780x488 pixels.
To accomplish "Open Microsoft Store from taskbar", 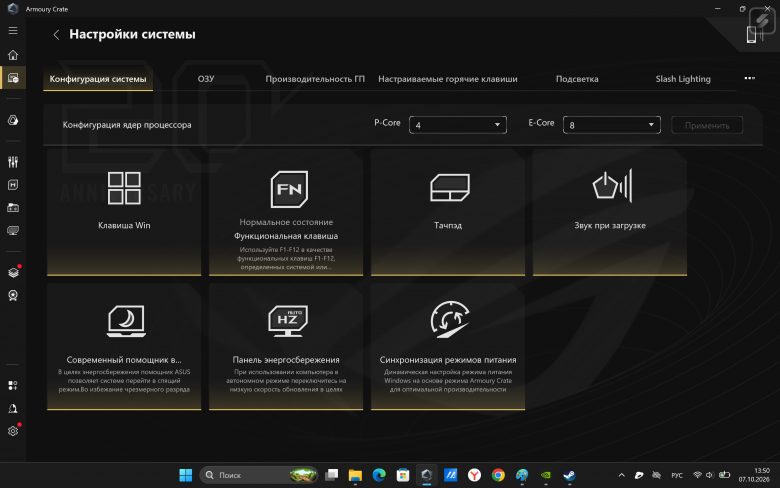I will [x=403, y=475].
